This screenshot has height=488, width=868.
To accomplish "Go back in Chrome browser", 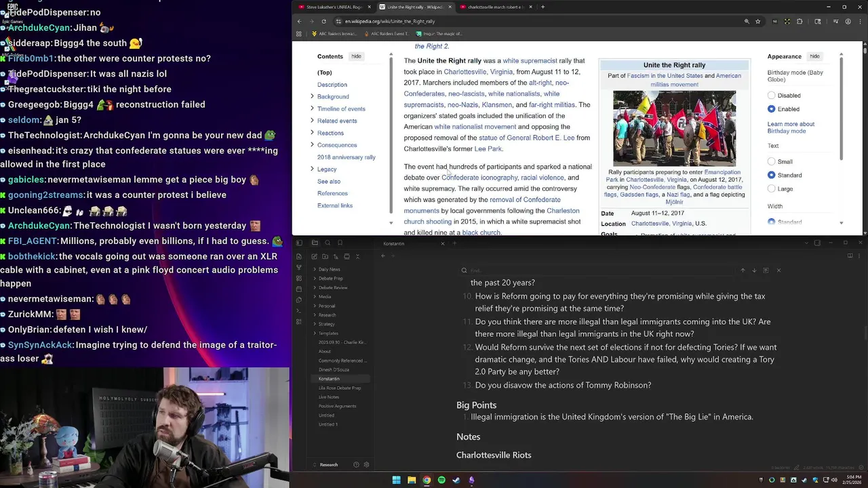I will 299,21.
